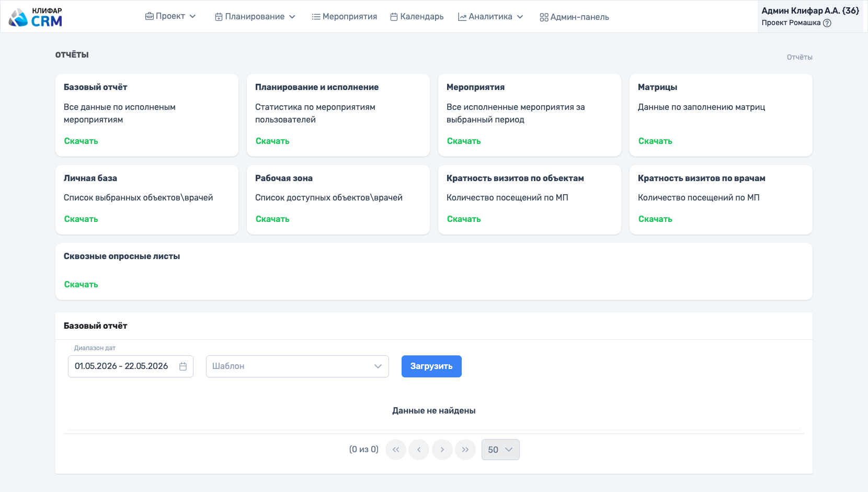Download the Личная база report

tap(81, 219)
